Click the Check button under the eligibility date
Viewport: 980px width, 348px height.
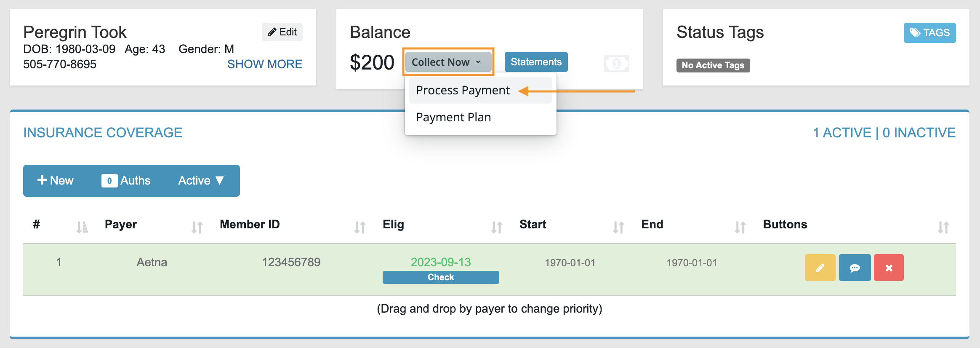click(x=440, y=277)
